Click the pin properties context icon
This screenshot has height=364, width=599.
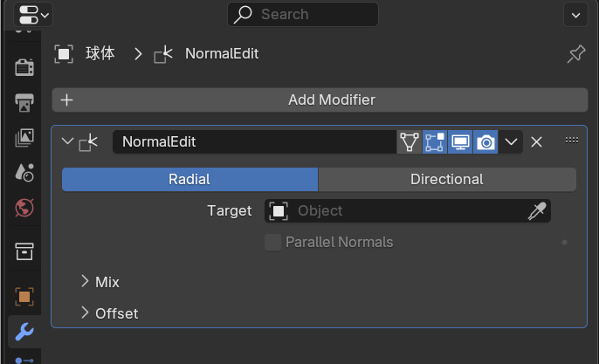[x=575, y=54]
